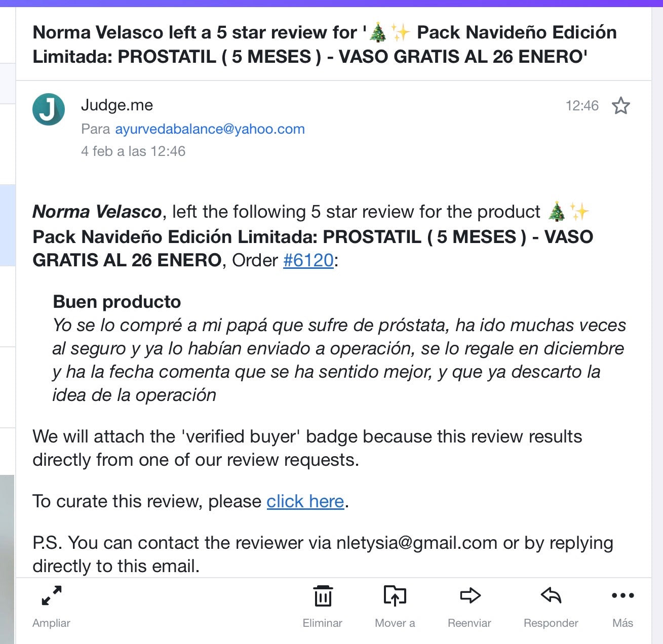Image resolution: width=663 pixels, height=644 pixels.
Task: Click the Ampliar label
Action: [51, 623]
